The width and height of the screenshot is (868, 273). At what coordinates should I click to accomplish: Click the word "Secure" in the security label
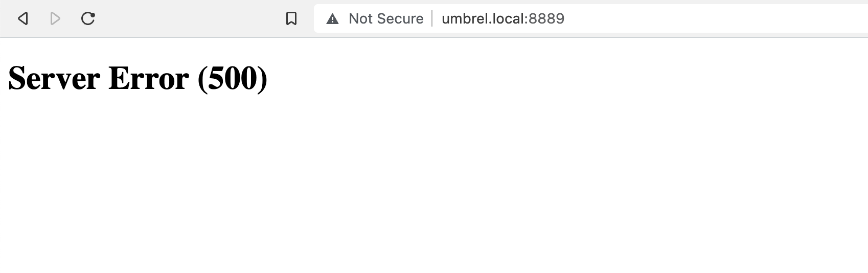tap(401, 19)
